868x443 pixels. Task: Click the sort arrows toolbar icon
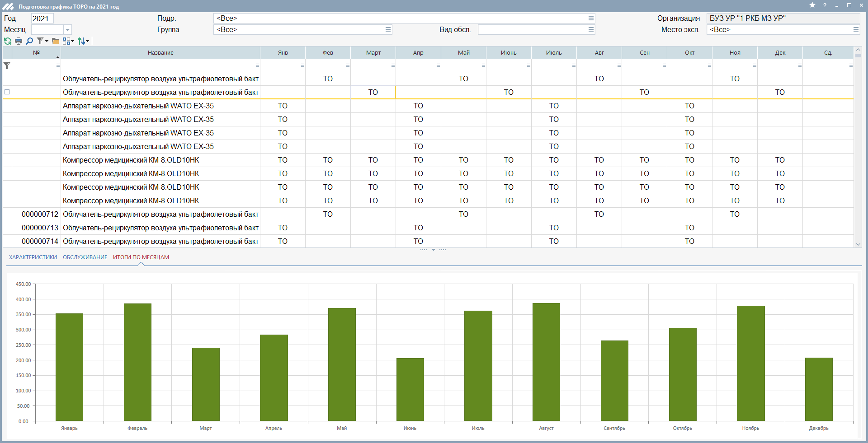(81, 41)
